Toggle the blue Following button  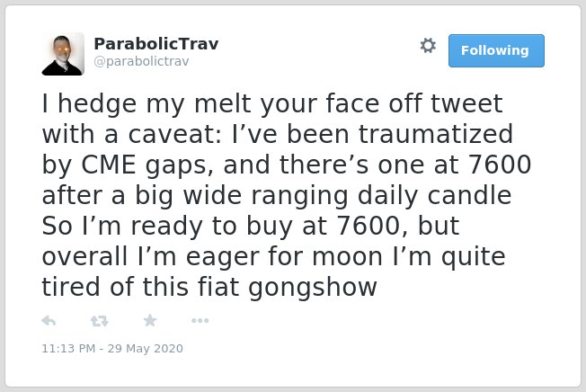tap(496, 51)
